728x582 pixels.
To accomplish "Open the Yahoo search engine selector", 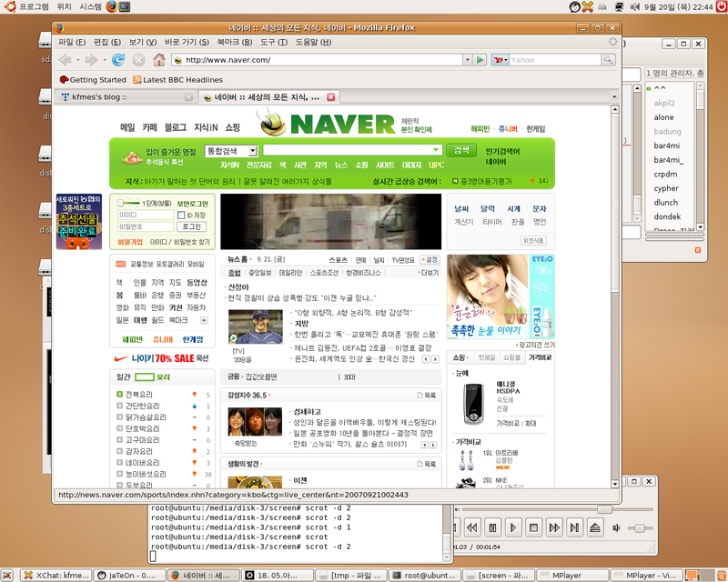I will point(500,60).
